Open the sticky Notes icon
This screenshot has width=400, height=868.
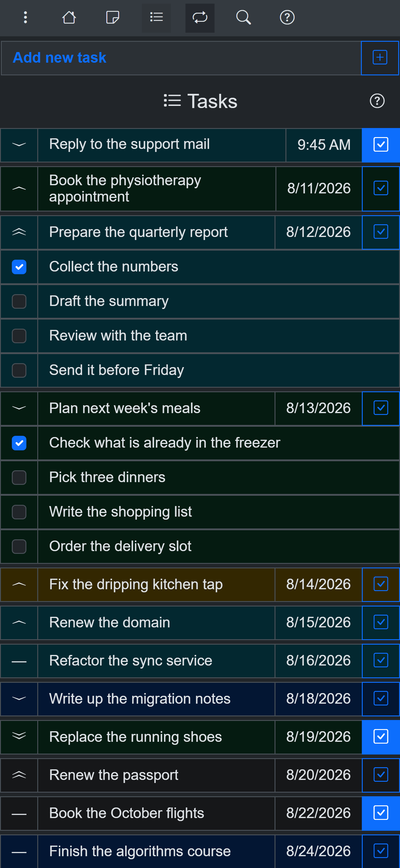(x=112, y=18)
